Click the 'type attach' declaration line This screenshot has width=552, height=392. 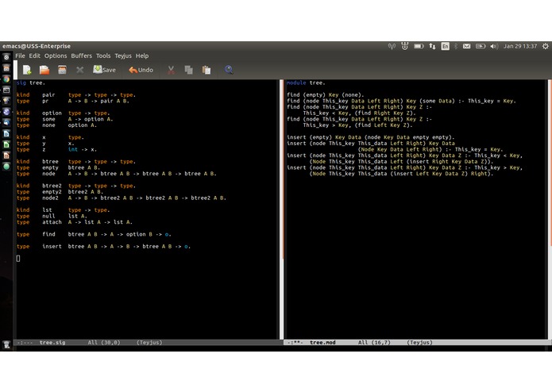tap(75, 222)
